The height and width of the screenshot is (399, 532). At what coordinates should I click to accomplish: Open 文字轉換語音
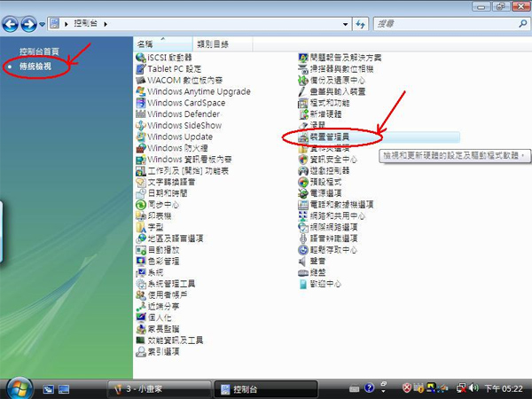click(166, 182)
